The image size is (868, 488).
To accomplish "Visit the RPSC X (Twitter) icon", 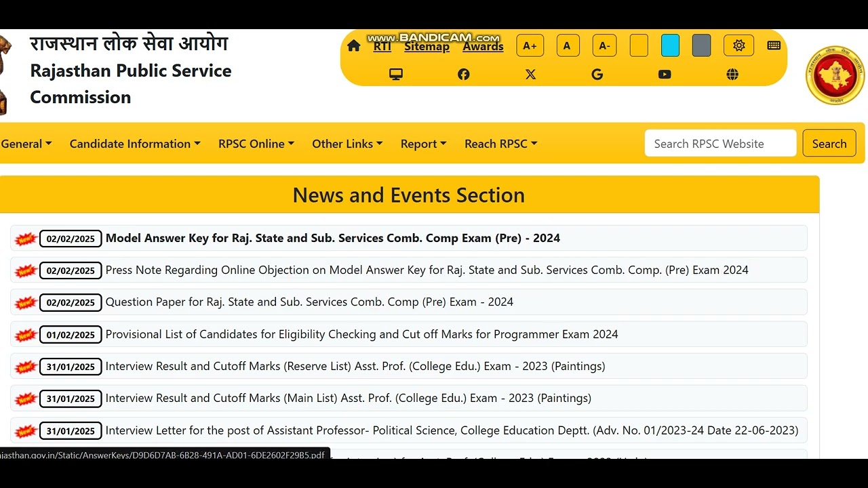I will 530,75.
